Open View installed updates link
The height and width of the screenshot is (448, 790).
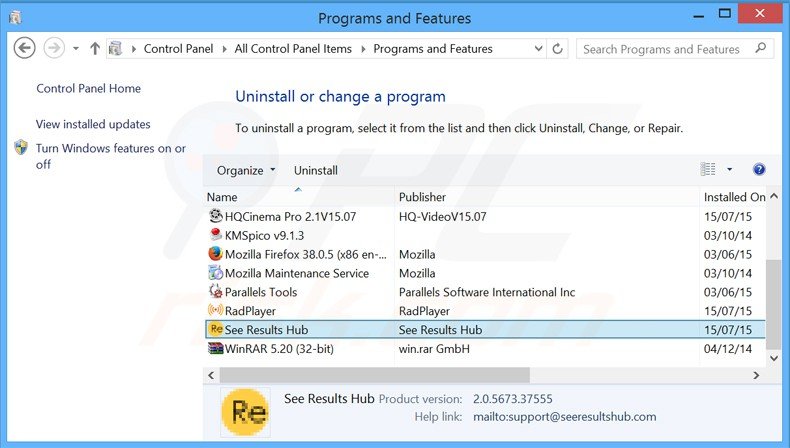[93, 124]
